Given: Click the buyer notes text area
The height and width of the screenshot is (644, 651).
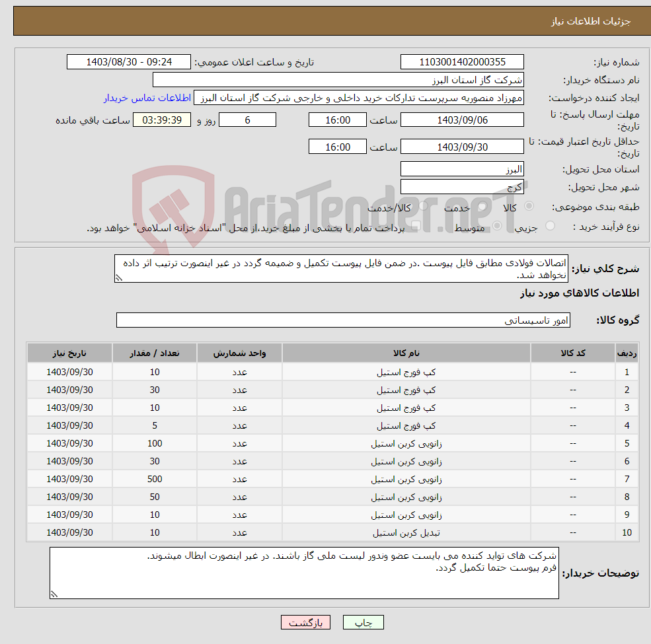Looking at the screenshot, I should (x=304, y=573).
